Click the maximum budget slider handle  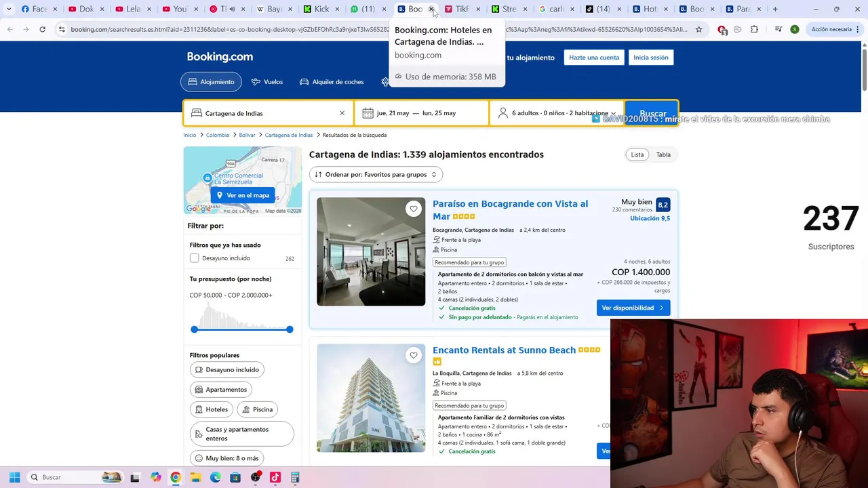click(290, 329)
